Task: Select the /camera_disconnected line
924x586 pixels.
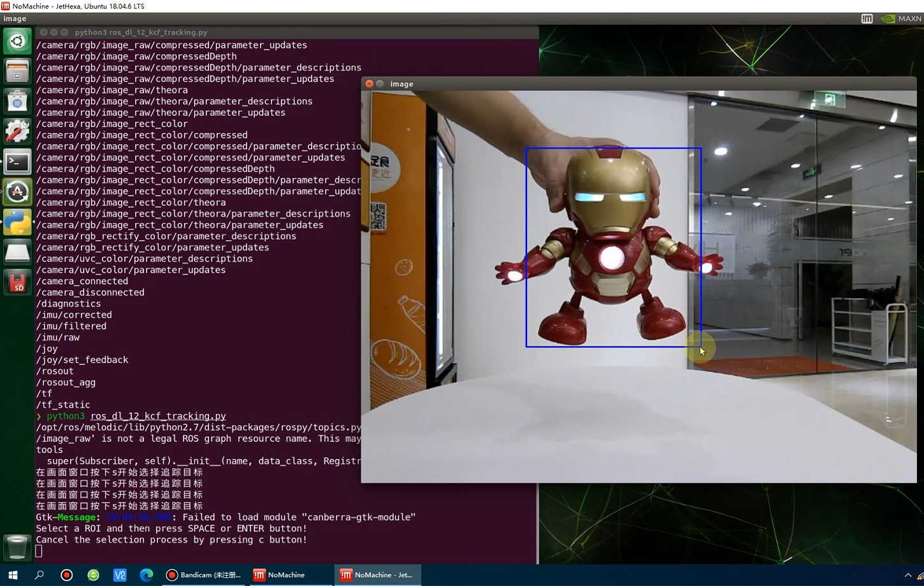Action: point(90,292)
